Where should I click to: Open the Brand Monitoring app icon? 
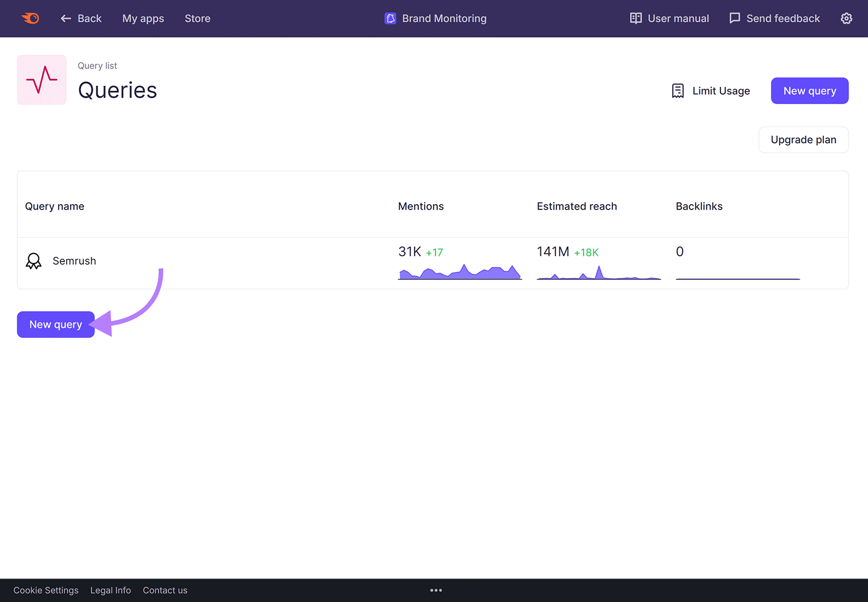390,18
